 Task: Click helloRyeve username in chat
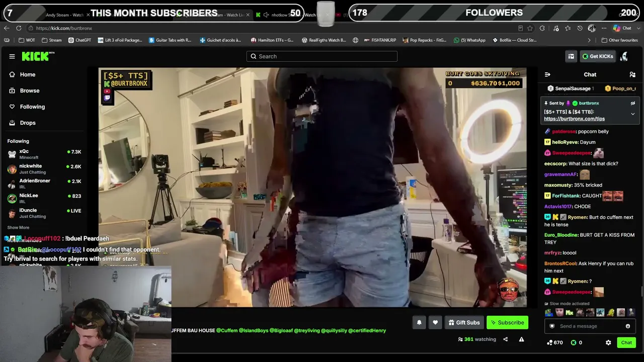(x=565, y=142)
